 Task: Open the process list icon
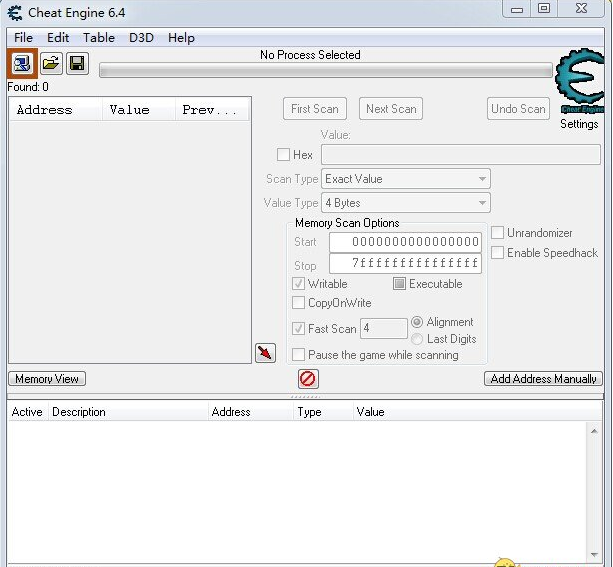(x=22, y=63)
